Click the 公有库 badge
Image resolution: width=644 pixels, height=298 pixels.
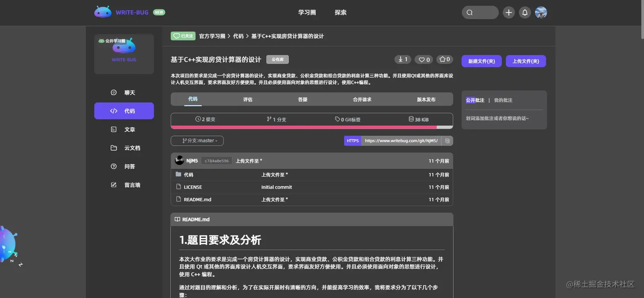click(x=278, y=60)
